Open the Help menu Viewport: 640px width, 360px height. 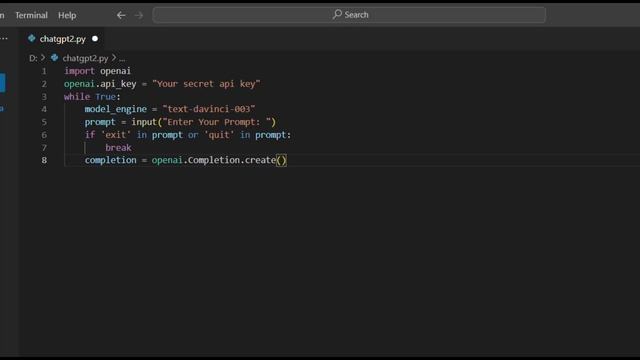67,15
